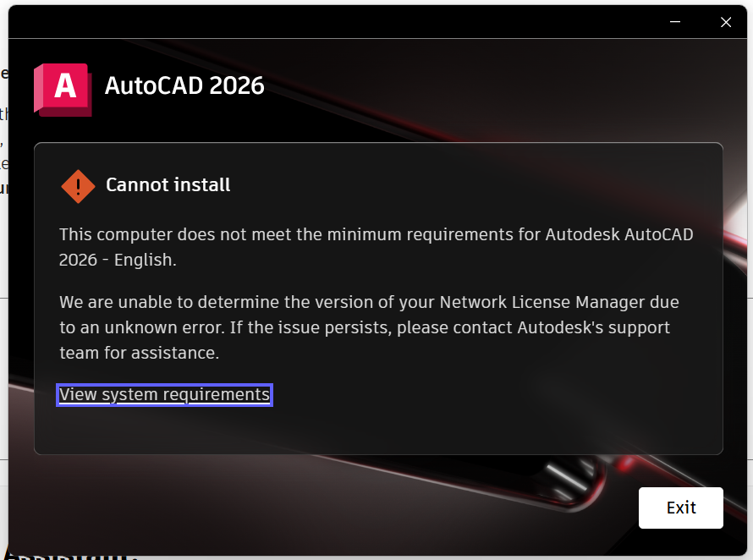Click the red AutoCAD "A" logo
The height and width of the screenshot is (560, 753).
coord(63,88)
